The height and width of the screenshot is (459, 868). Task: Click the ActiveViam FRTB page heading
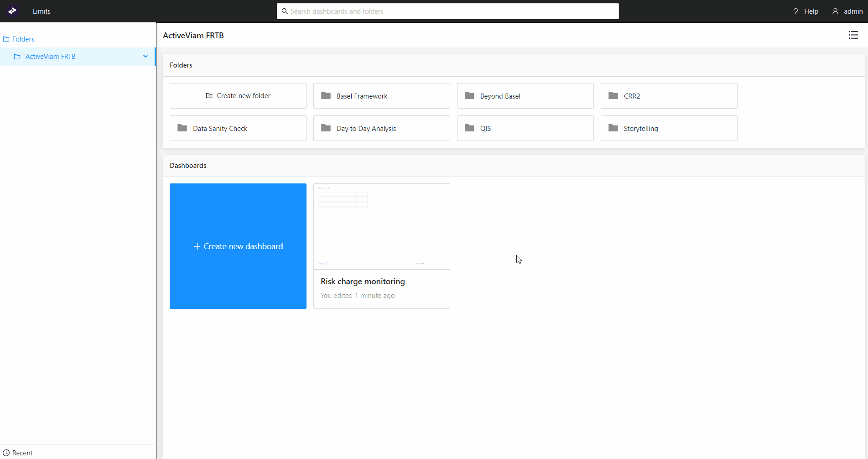(x=193, y=36)
